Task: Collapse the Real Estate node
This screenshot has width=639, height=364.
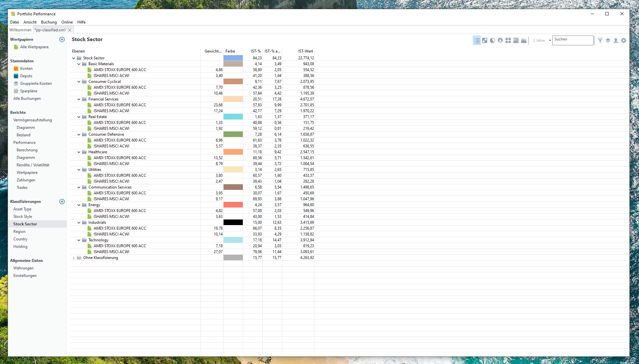Action: 79,117
